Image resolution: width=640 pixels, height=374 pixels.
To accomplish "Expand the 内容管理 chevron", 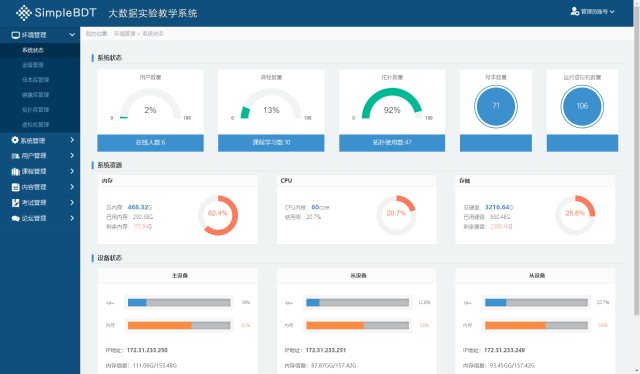I will (x=72, y=187).
